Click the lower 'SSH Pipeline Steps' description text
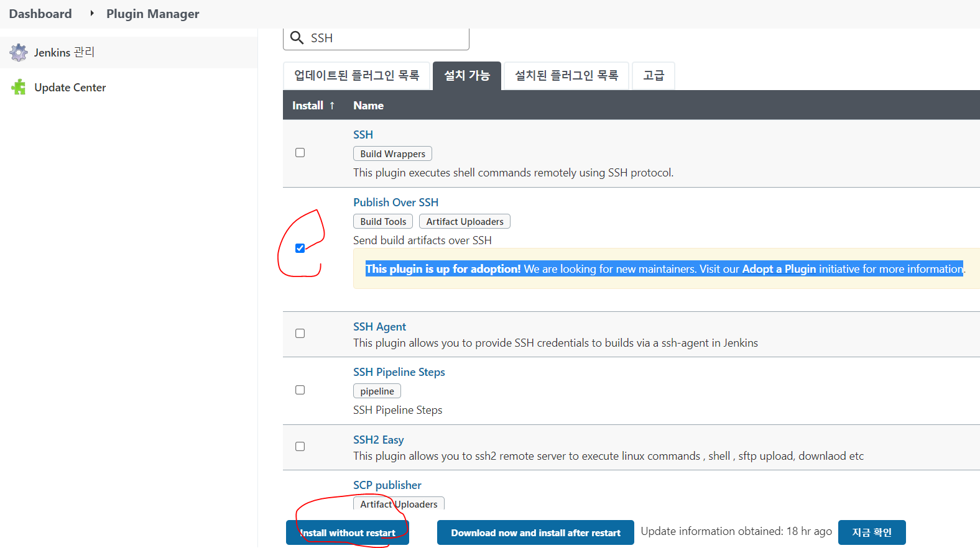 tap(398, 410)
